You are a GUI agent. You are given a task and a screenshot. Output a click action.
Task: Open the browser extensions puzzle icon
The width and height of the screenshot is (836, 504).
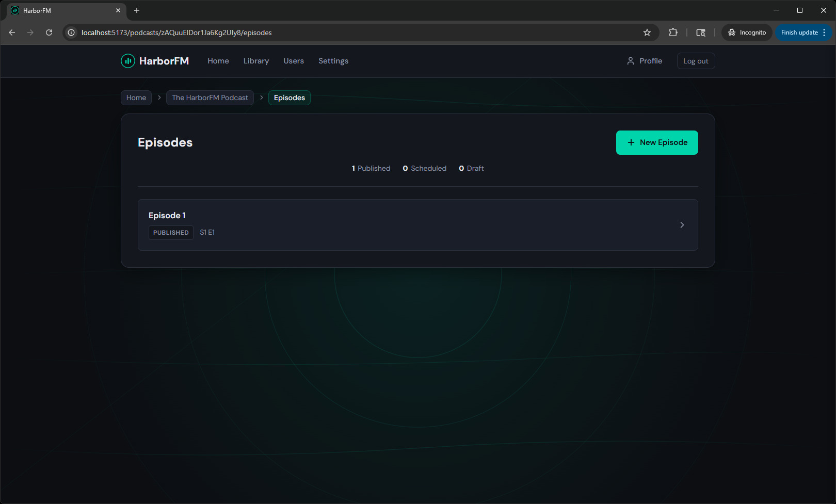(673, 32)
